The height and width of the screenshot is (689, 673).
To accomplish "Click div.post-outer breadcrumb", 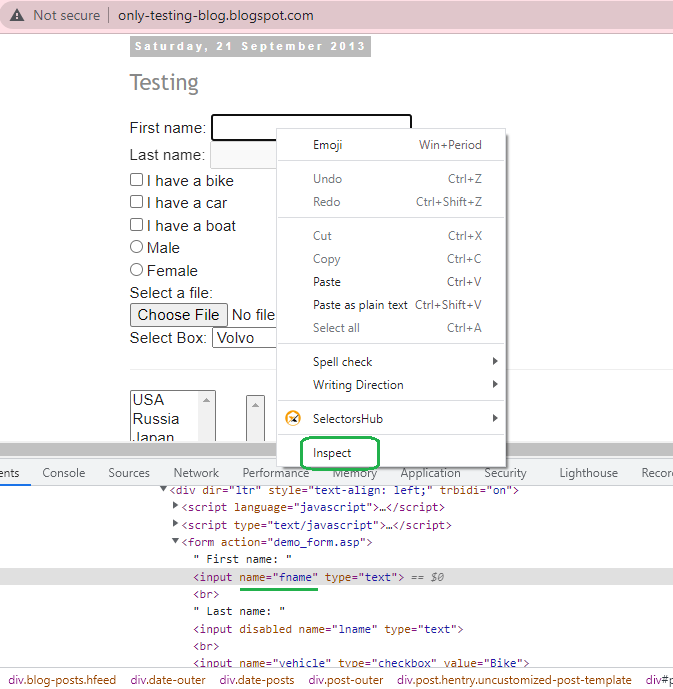I will [346, 680].
